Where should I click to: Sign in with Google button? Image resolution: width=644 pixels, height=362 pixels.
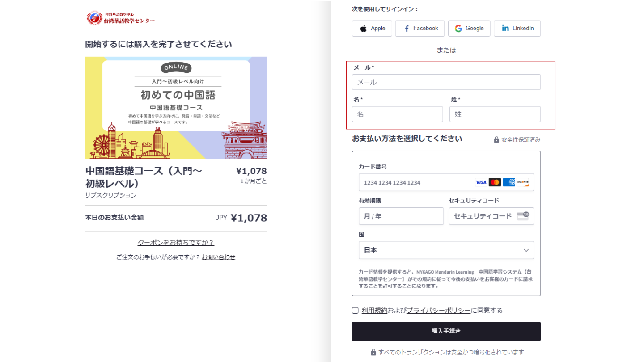pos(469,29)
